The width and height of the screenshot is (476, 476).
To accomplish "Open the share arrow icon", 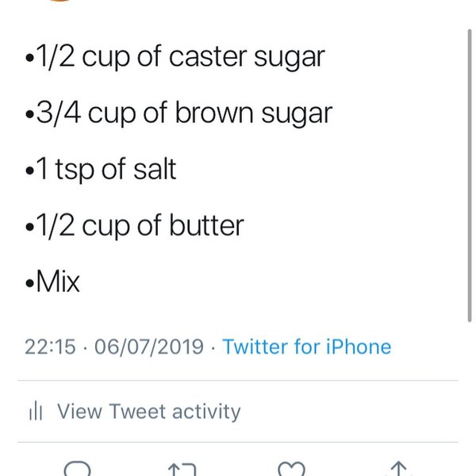I will [x=399, y=470].
